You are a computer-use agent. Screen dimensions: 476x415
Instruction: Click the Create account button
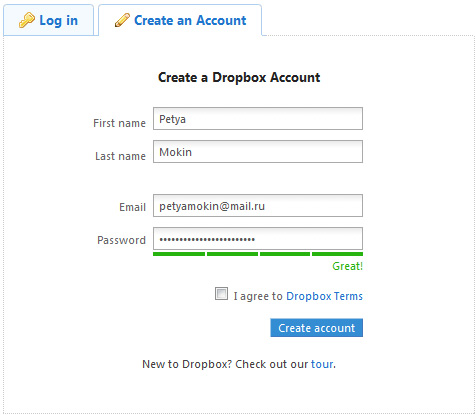tap(316, 328)
